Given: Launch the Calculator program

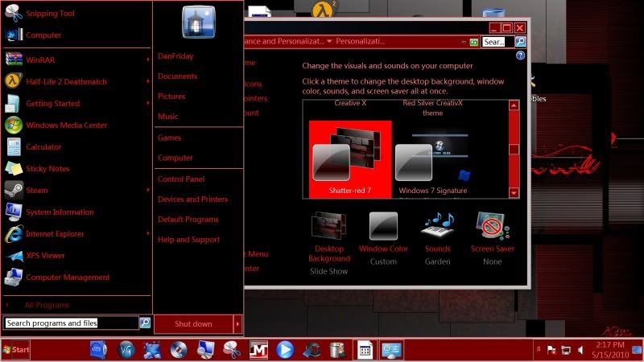Looking at the screenshot, I should coord(43,147).
